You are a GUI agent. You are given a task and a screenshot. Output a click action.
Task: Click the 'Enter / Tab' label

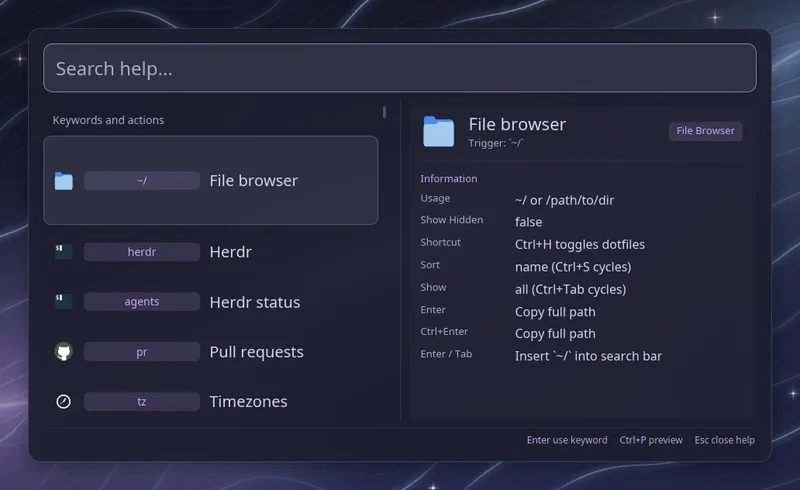tap(446, 354)
